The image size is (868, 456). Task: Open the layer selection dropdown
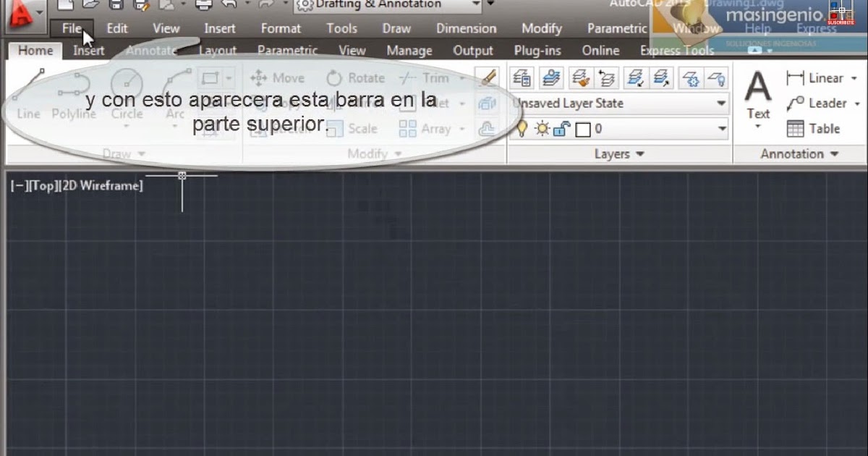pyautogui.click(x=719, y=128)
